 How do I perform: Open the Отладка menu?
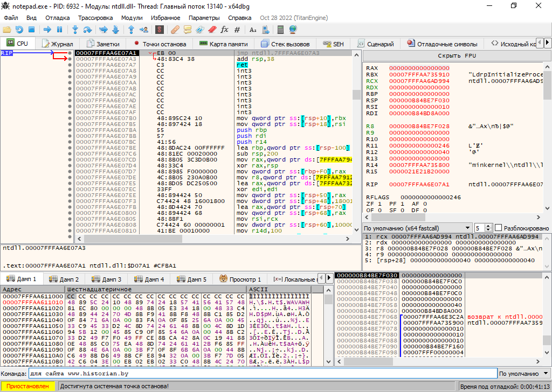[x=57, y=18]
